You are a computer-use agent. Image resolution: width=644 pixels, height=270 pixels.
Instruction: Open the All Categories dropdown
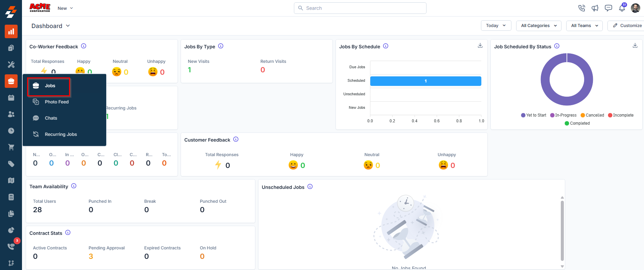[538, 26]
